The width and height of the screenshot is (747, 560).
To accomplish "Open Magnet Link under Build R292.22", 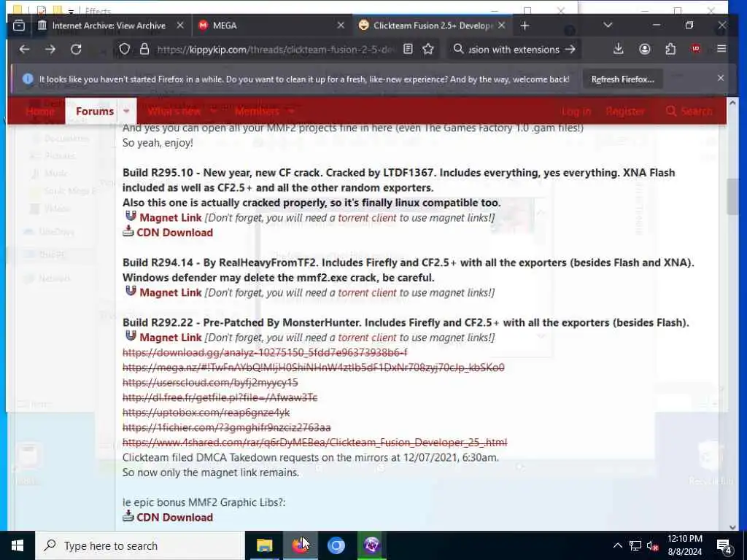I will (x=171, y=337).
